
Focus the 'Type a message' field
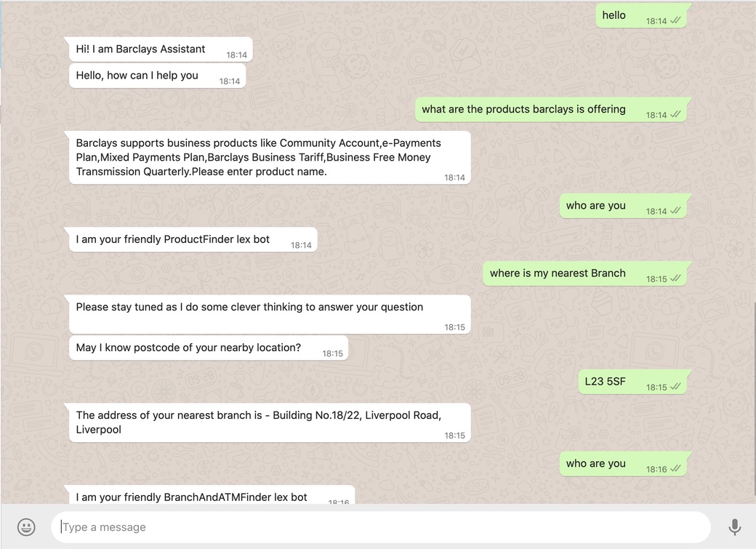[x=380, y=526]
